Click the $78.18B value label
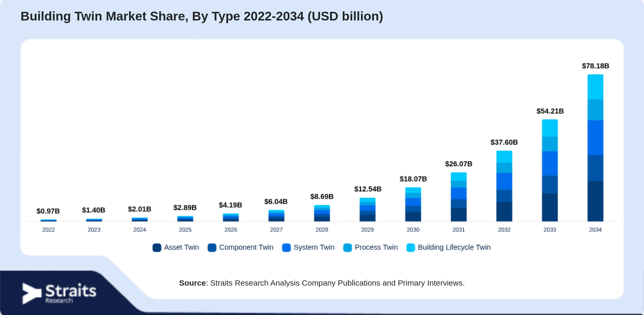The height and width of the screenshot is (315, 644). click(x=596, y=66)
